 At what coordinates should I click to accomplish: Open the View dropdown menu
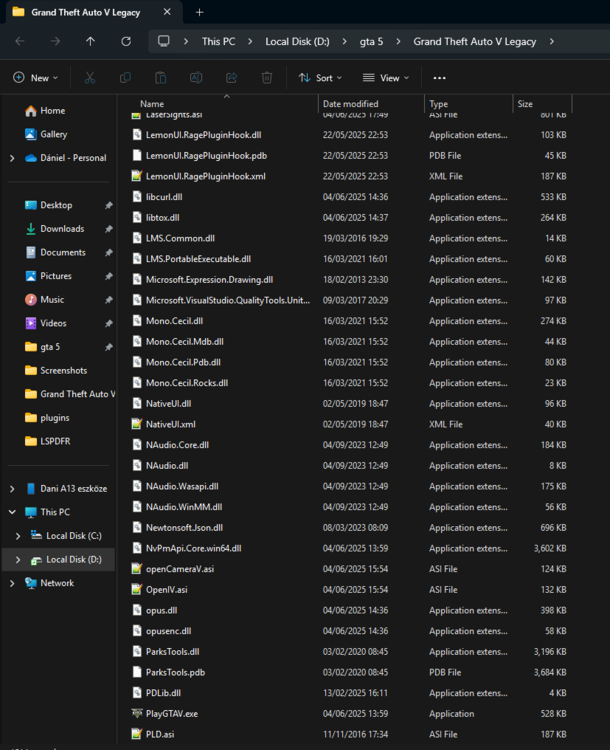pos(386,78)
